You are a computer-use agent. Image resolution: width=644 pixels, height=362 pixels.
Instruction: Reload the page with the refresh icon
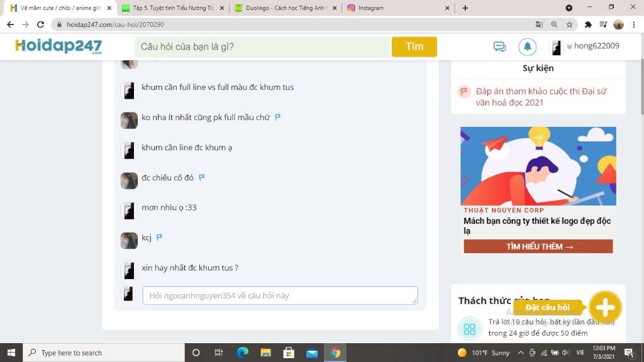pos(40,25)
